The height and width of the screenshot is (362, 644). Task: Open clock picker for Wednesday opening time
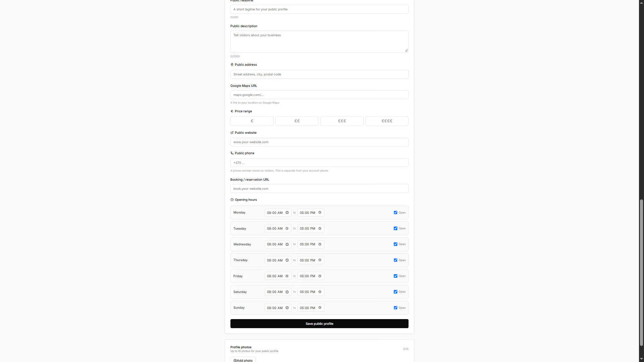[x=287, y=244]
